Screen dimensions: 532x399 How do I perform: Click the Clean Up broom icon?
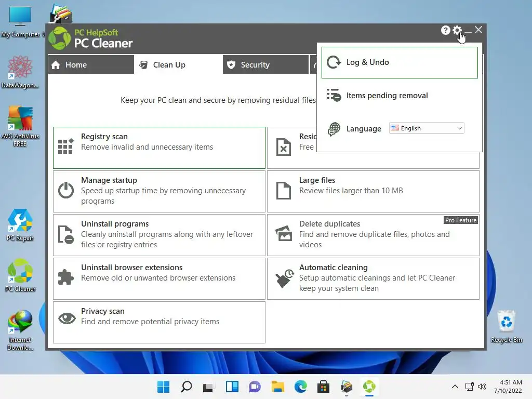point(143,65)
